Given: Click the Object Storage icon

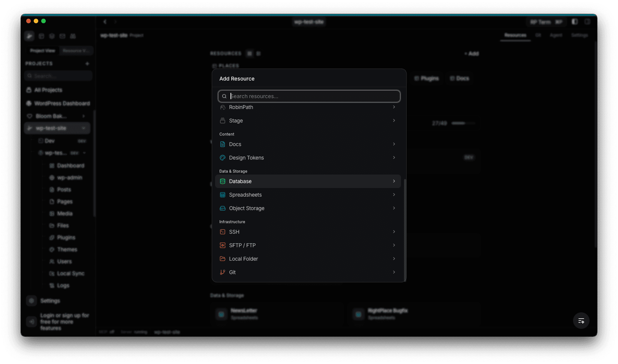Looking at the screenshot, I should (223, 208).
